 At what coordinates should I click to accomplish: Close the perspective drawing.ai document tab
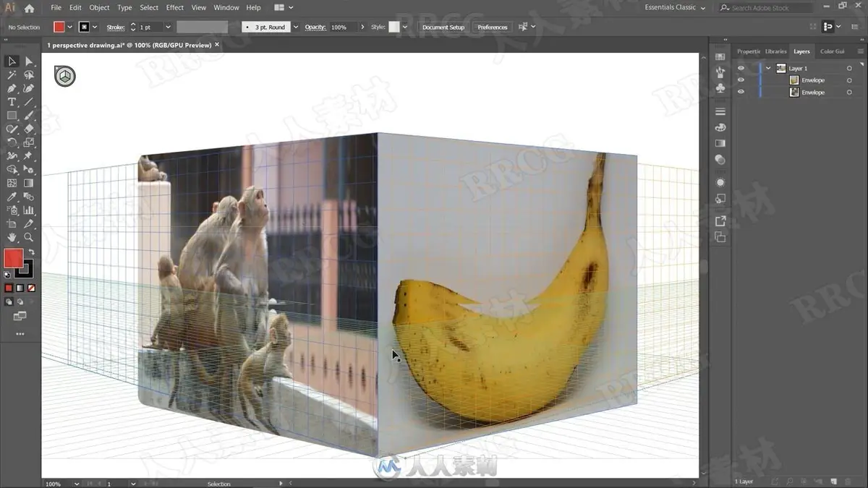(x=217, y=45)
